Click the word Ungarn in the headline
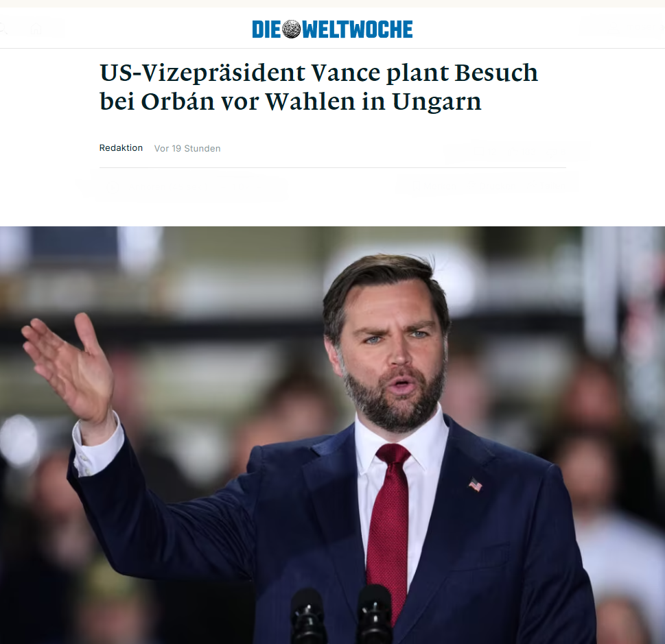 pyautogui.click(x=437, y=102)
